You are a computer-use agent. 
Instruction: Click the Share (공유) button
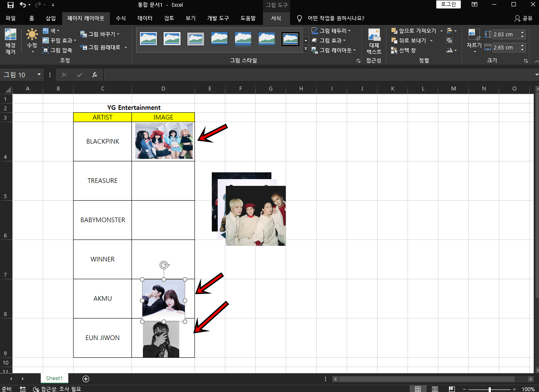523,19
